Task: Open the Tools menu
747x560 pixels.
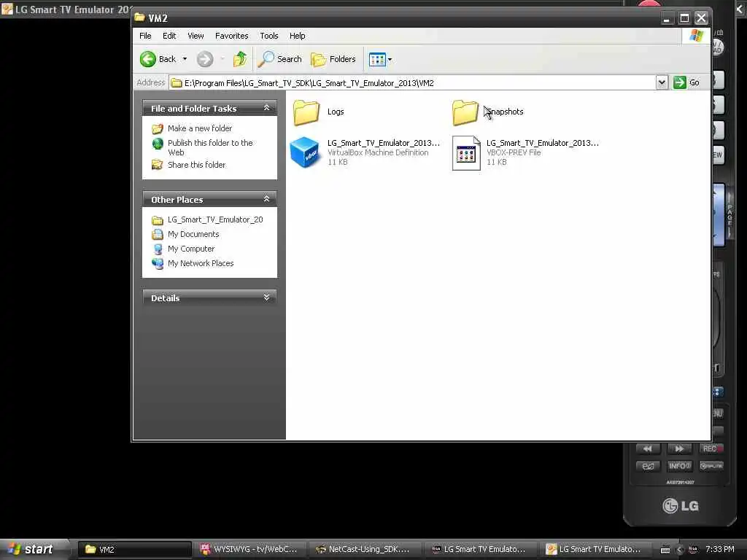Action: (x=268, y=36)
